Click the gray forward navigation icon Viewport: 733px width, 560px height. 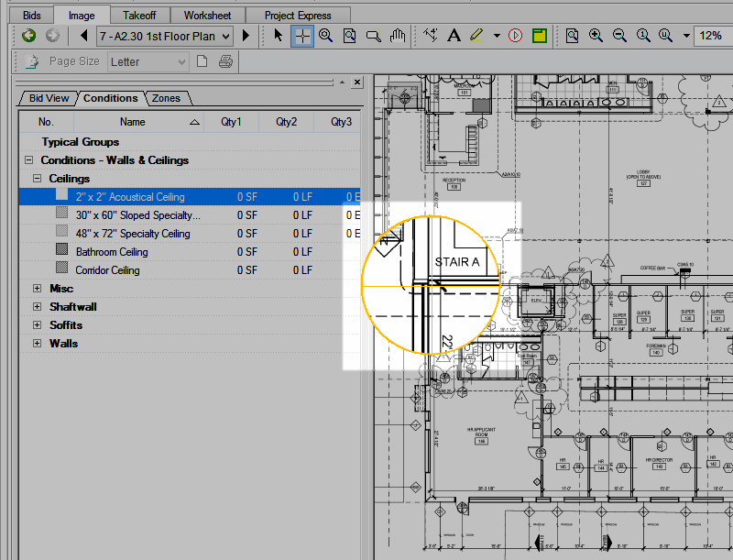52,36
